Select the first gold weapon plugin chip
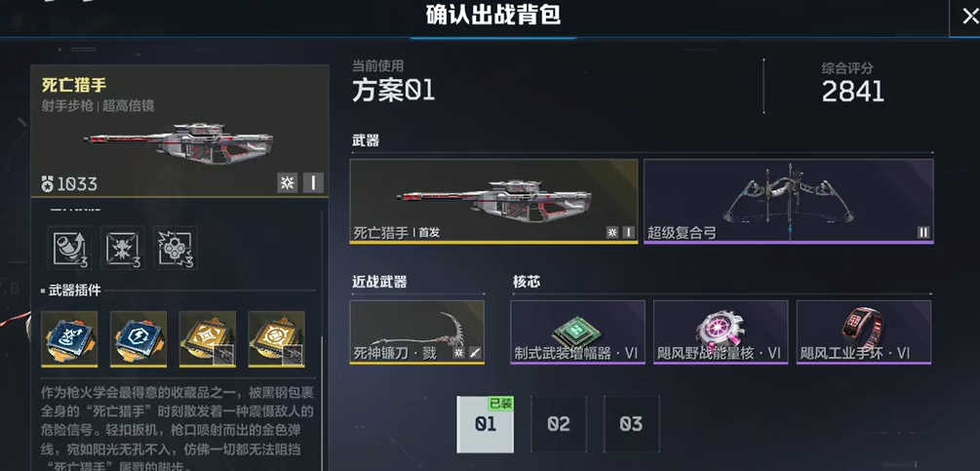This screenshot has height=471, width=980. coord(208,338)
